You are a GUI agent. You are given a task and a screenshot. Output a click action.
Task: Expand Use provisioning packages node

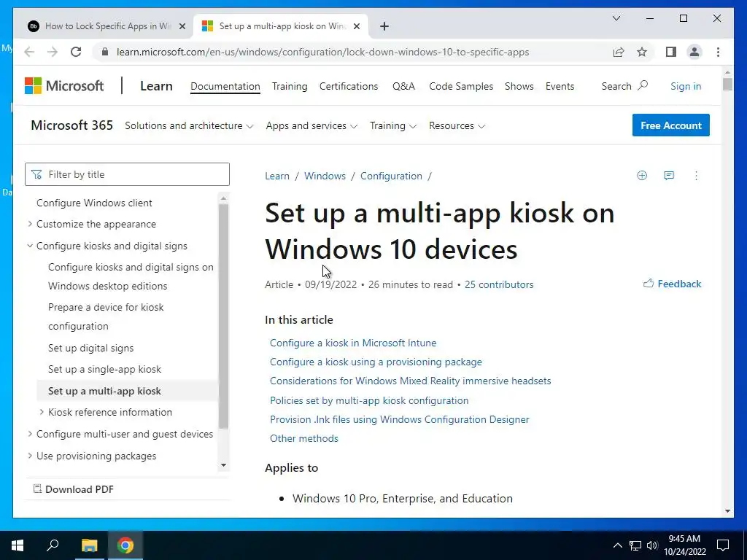click(x=29, y=456)
